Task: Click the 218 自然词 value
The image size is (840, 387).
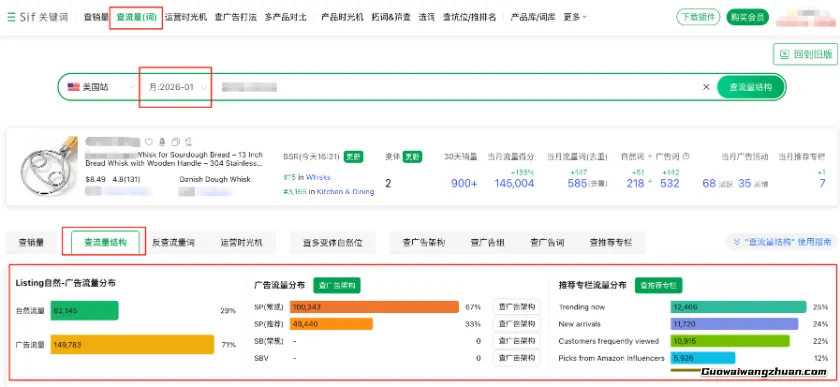Action: tap(635, 183)
